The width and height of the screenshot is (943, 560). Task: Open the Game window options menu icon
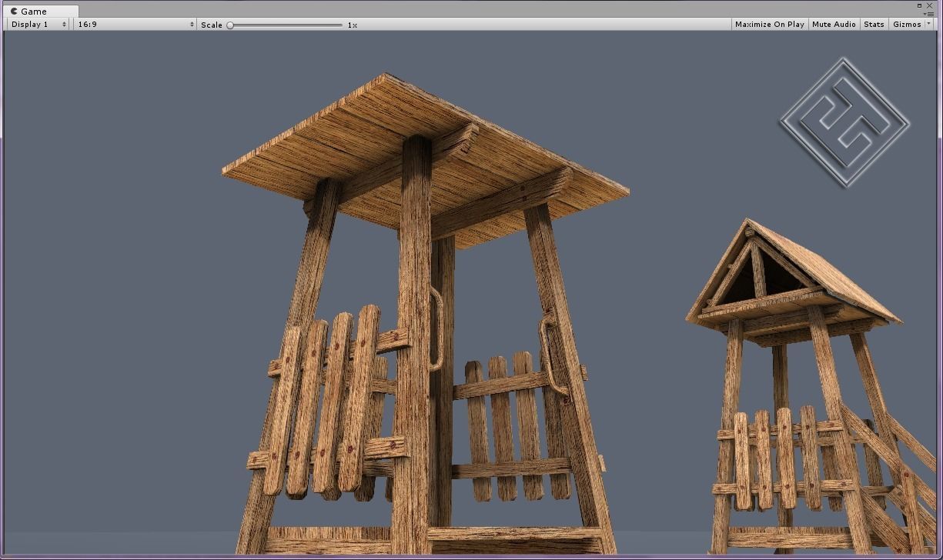coord(929,14)
